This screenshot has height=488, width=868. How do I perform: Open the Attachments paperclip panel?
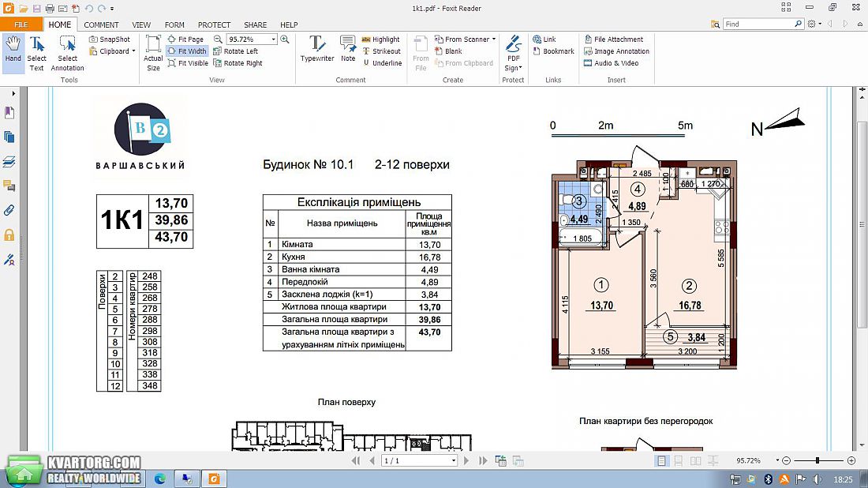9,210
